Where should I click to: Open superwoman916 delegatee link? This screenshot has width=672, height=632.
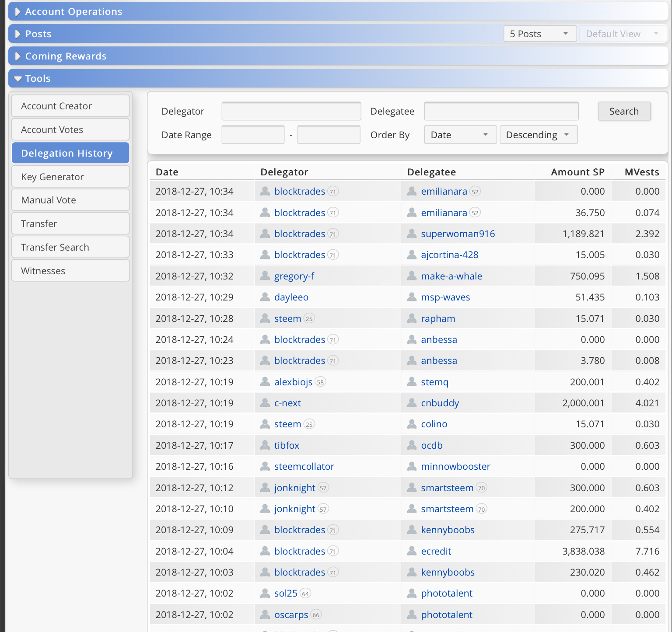click(x=458, y=234)
